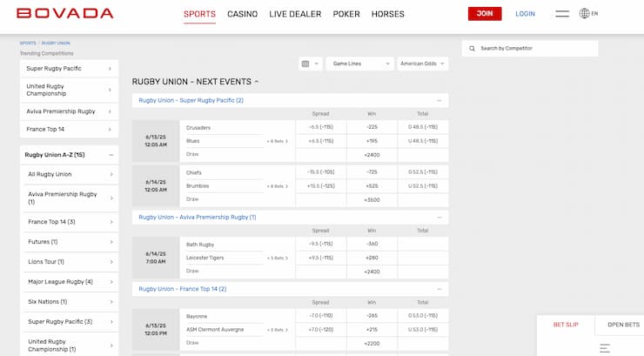The image size is (644, 356).
Task: Pick the Brumbies +525 win odds
Action: coord(372,186)
